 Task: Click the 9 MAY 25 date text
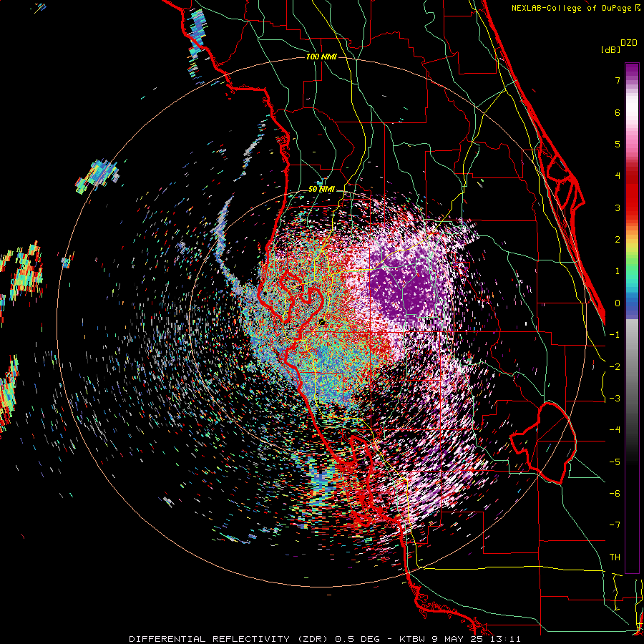click(x=457, y=639)
